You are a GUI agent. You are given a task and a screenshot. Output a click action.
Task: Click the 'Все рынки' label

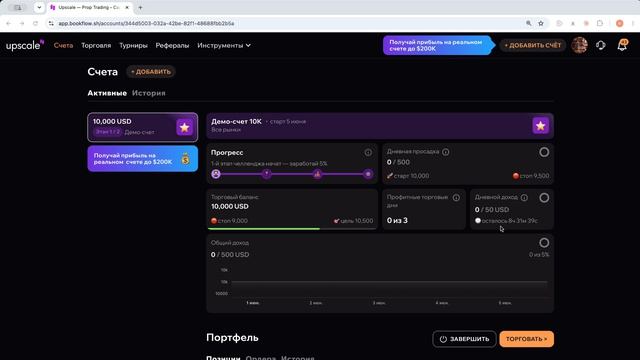[226, 130]
